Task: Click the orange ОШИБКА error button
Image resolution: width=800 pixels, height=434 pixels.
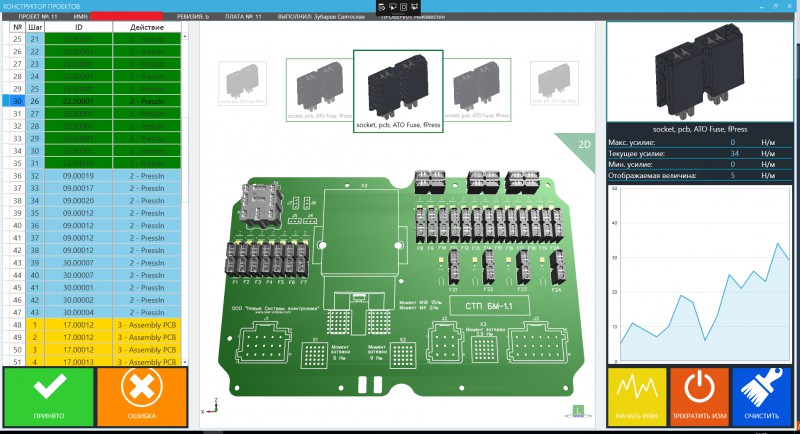Action: tap(142, 397)
